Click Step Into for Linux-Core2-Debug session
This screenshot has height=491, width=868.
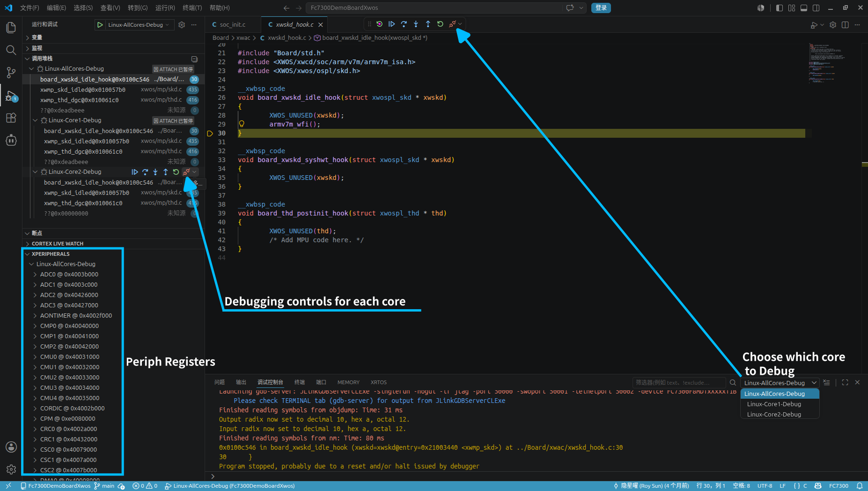click(x=155, y=172)
